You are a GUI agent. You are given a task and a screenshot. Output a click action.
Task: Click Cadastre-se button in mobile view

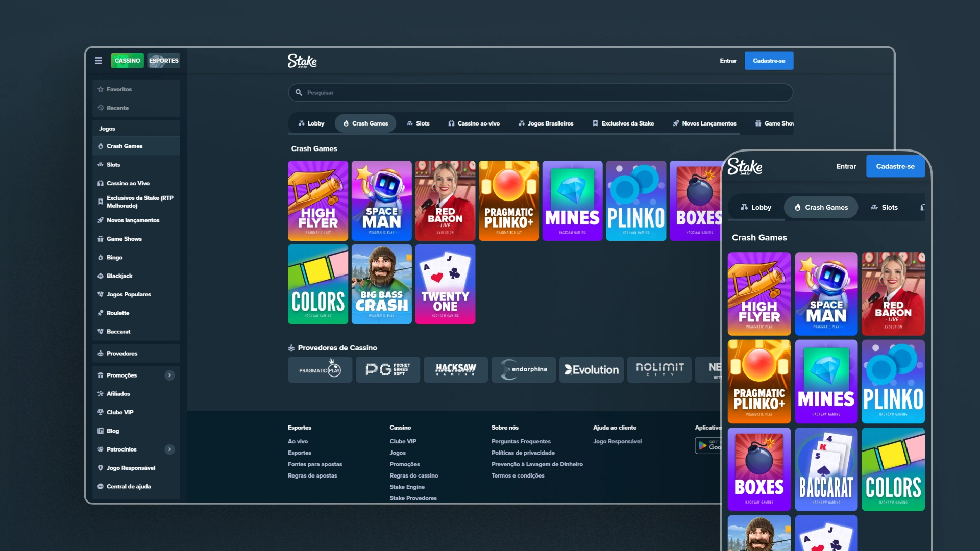coord(895,166)
